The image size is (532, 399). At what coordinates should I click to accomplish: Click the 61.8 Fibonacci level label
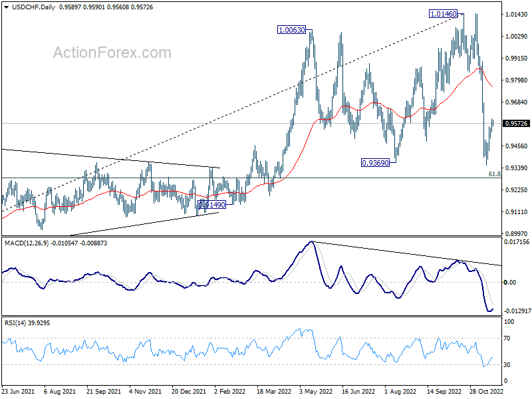(494, 174)
